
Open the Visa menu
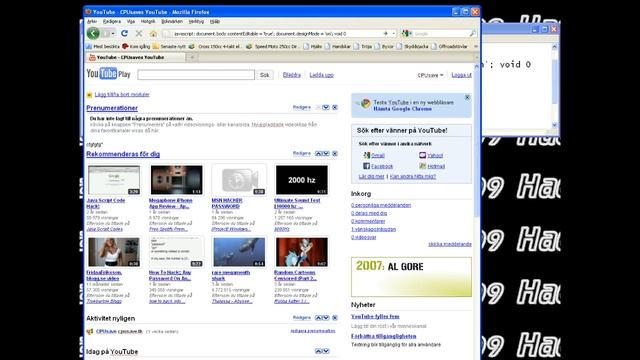[131, 21]
